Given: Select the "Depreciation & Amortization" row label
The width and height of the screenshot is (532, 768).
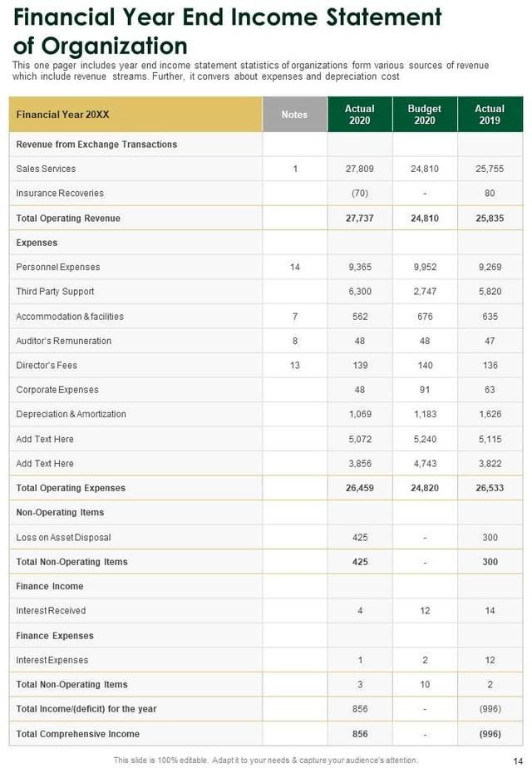Looking at the screenshot, I should (x=71, y=414).
